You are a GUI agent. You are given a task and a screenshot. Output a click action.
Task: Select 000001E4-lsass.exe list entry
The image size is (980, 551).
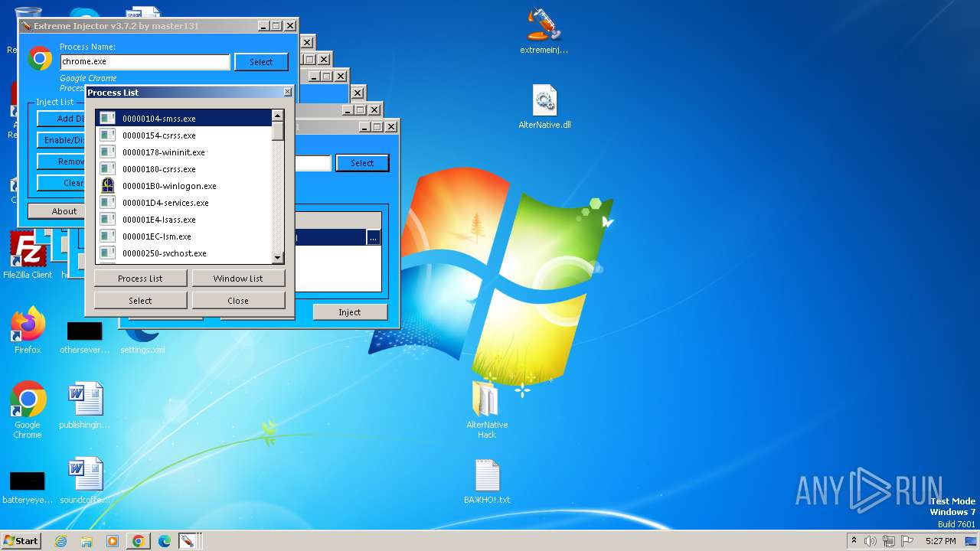[184, 220]
